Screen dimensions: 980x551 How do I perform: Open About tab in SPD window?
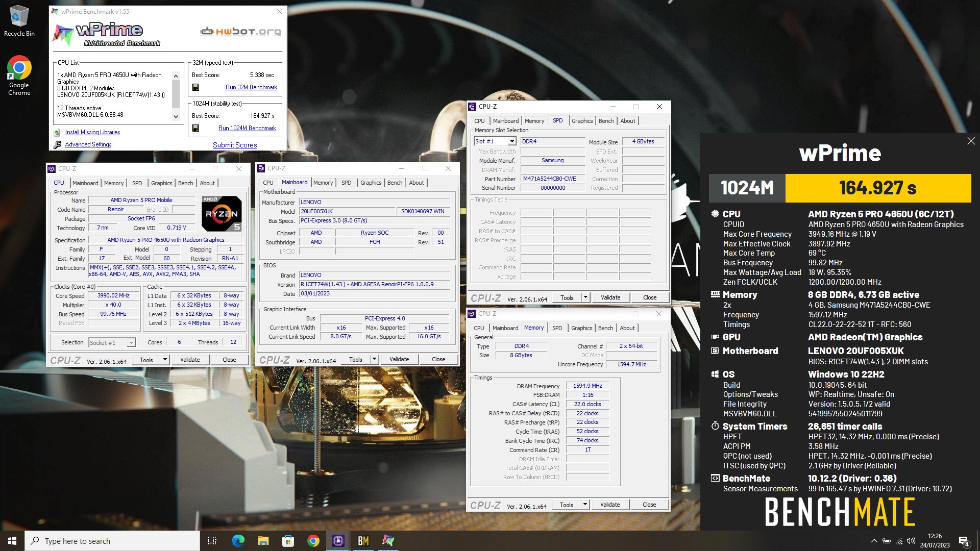tap(628, 121)
